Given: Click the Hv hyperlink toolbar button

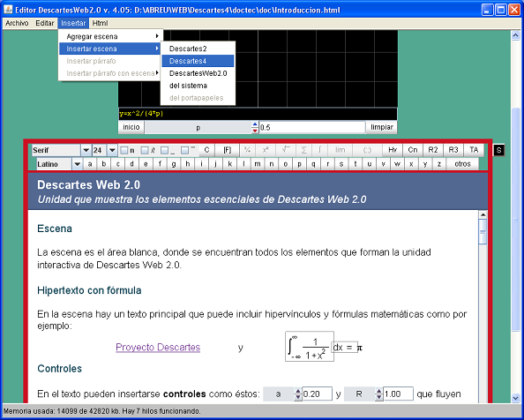Looking at the screenshot, I should tap(393, 150).
